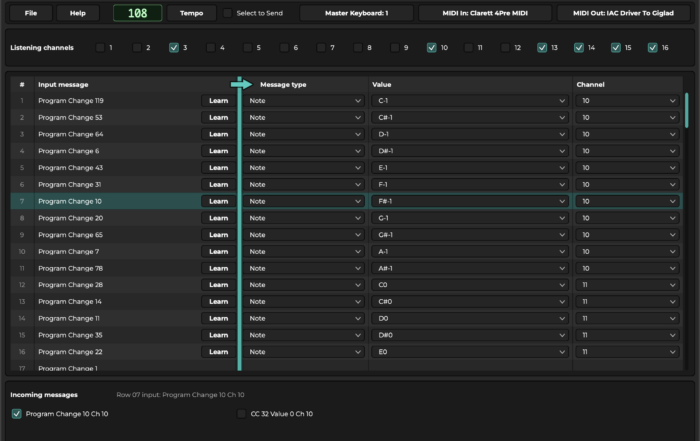Enable listening channel 2 checkbox
Viewport: 700px width, 441px height.
(x=137, y=48)
